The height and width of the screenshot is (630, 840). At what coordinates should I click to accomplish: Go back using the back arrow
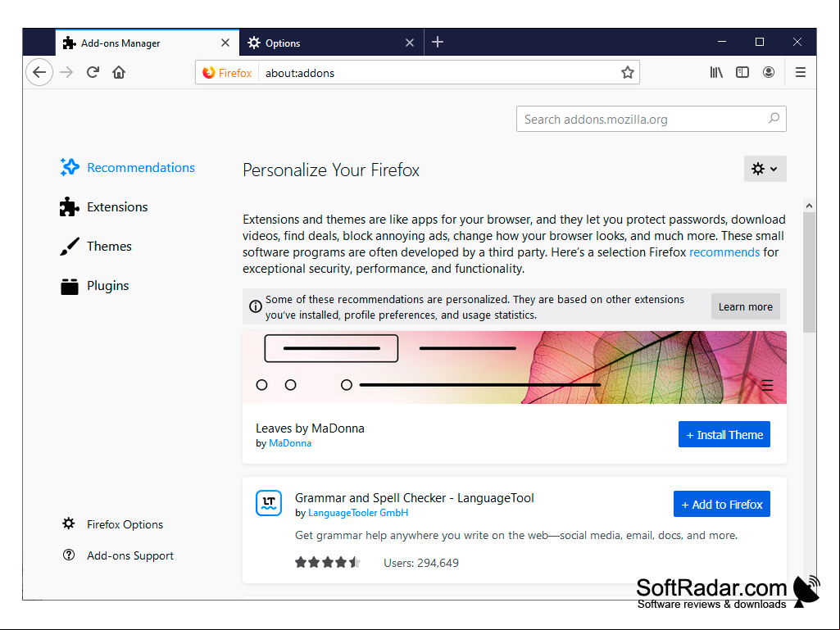(x=39, y=72)
